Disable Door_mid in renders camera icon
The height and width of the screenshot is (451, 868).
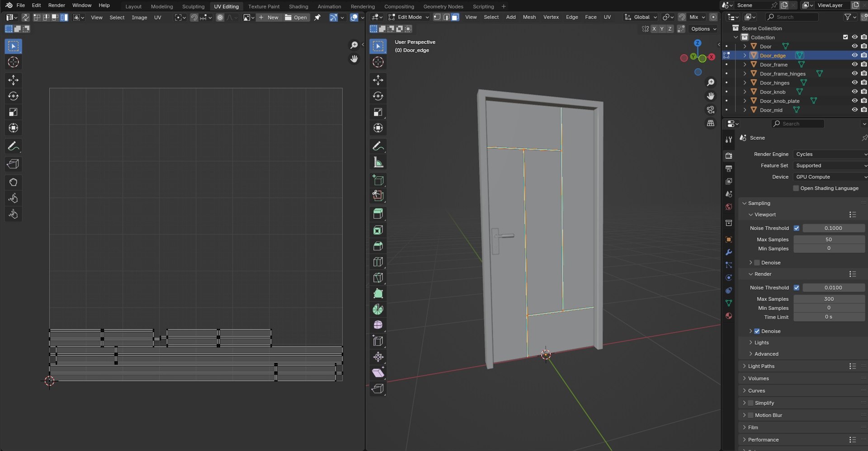point(863,110)
